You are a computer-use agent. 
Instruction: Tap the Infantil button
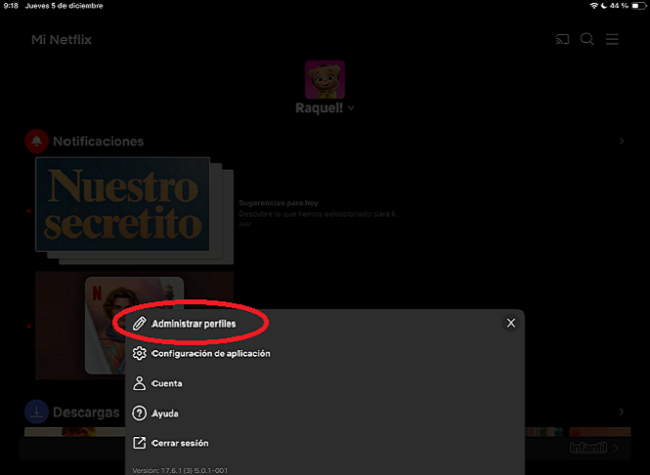pos(588,447)
